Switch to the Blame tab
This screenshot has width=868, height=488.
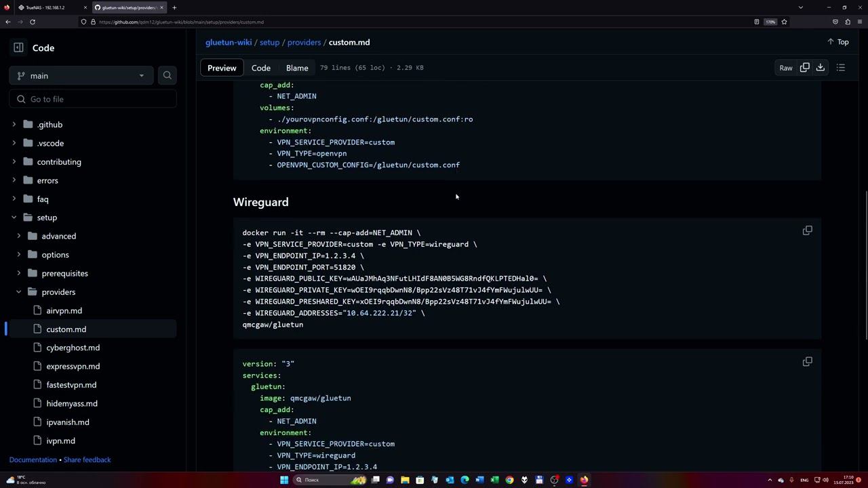click(297, 68)
